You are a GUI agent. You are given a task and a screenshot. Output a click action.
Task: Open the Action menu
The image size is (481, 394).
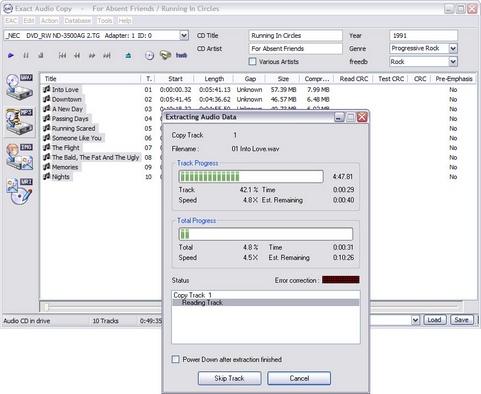49,21
